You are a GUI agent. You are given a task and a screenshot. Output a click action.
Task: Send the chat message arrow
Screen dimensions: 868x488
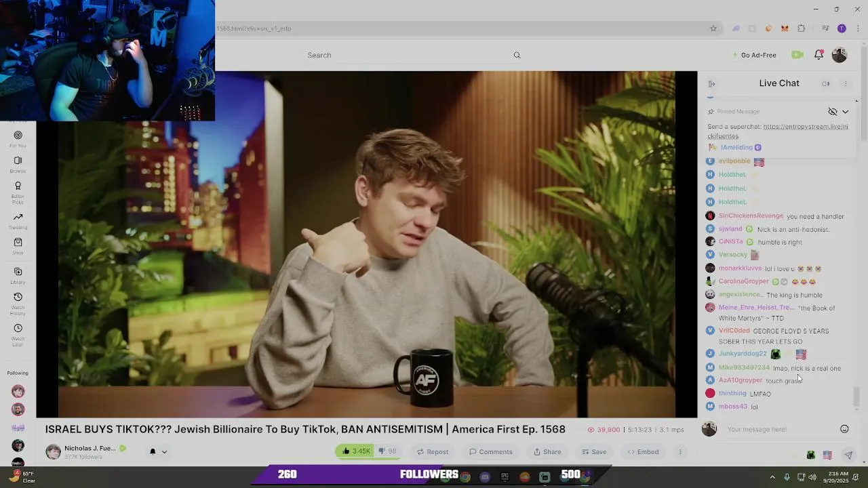pyautogui.click(x=848, y=455)
